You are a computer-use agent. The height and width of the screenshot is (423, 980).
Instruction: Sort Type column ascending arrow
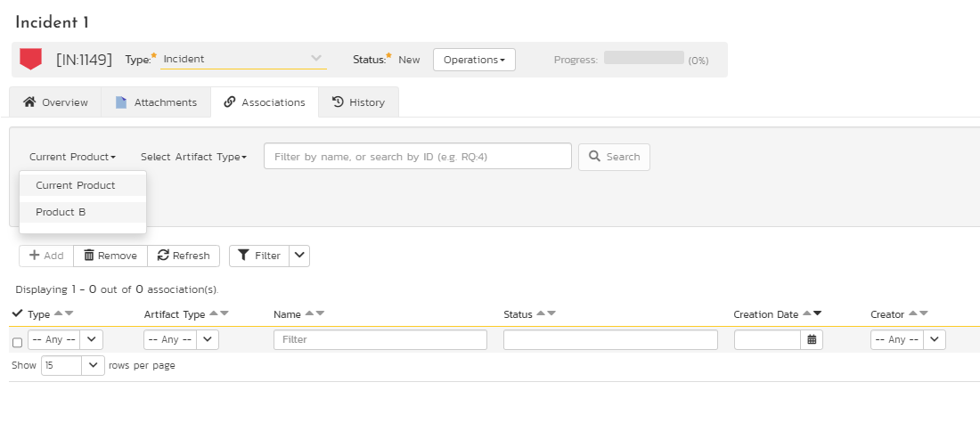[x=59, y=313]
